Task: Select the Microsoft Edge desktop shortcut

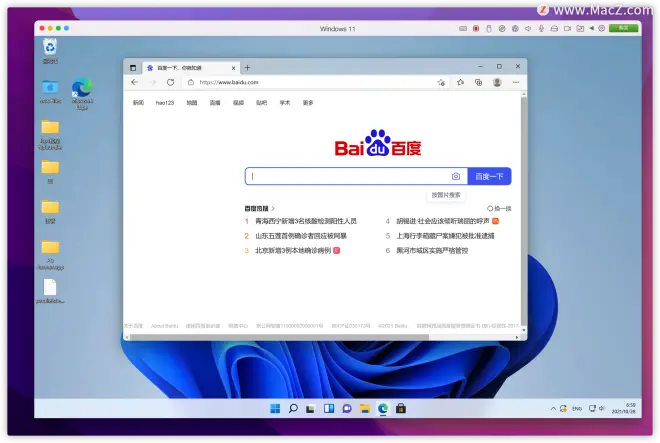Action: [x=82, y=93]
